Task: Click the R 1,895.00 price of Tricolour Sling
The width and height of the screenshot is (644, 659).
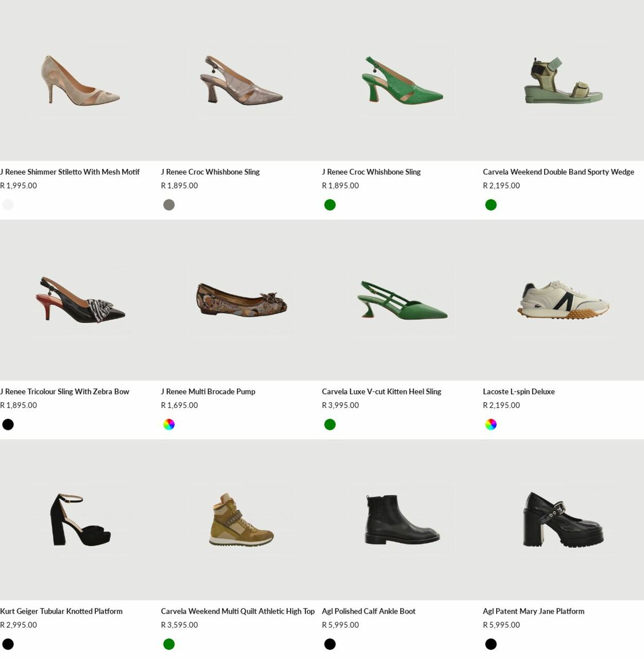Action: tap(19, 406)
